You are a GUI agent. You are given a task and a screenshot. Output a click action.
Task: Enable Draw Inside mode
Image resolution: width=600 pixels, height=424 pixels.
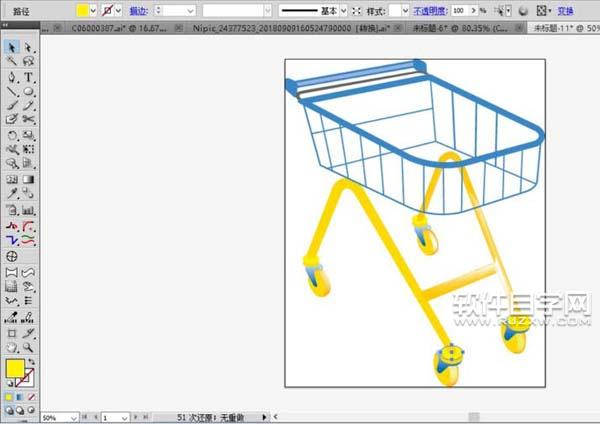pyautogui.click(x=31, y=410)
